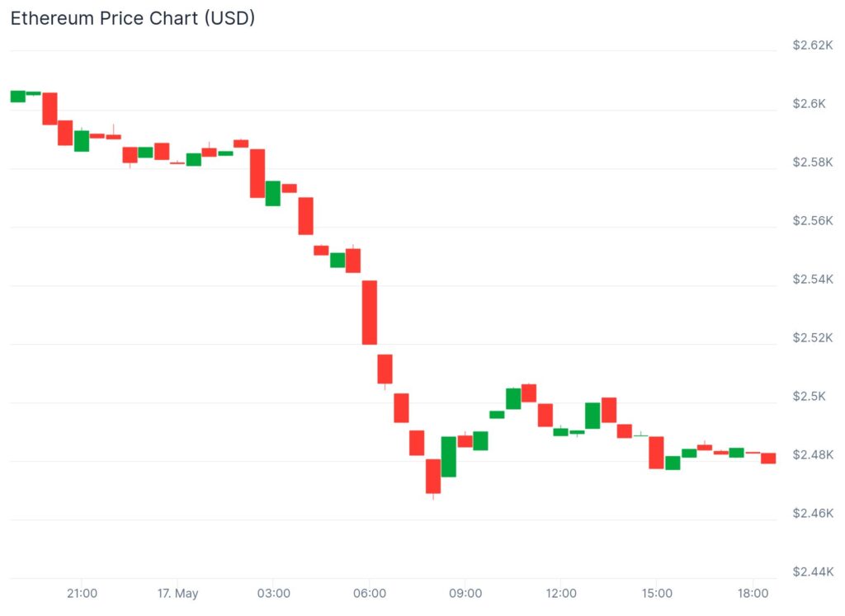Select the $2.48K price axis label
Image resolution: width=845 pixels, height=616 pixels.
tap(813, 454)
